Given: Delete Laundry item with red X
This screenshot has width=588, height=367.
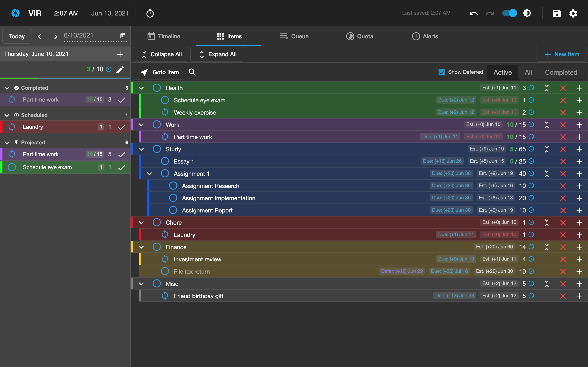Looking at the screenshot, I should tap(563, 235).
